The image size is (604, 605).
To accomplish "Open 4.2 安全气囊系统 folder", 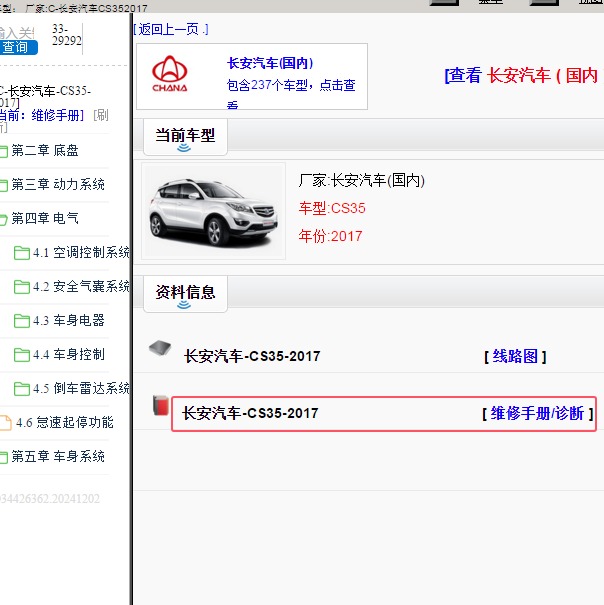I will (x=81, y=286).
